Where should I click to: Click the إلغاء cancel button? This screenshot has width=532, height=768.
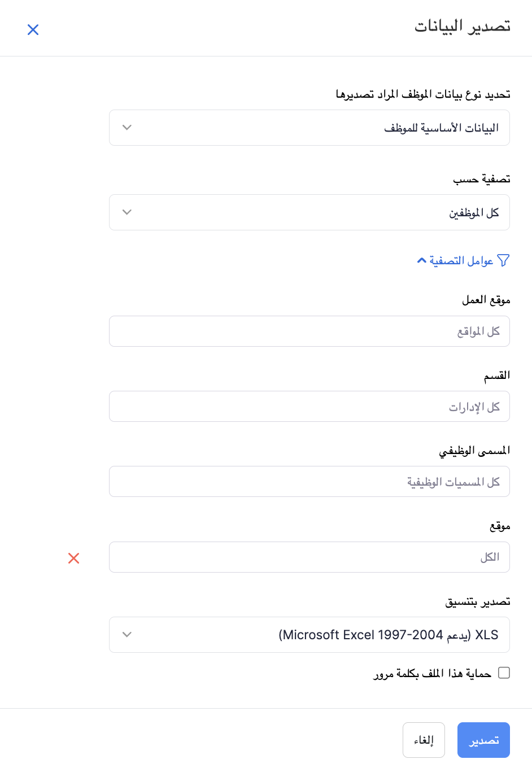424,740
